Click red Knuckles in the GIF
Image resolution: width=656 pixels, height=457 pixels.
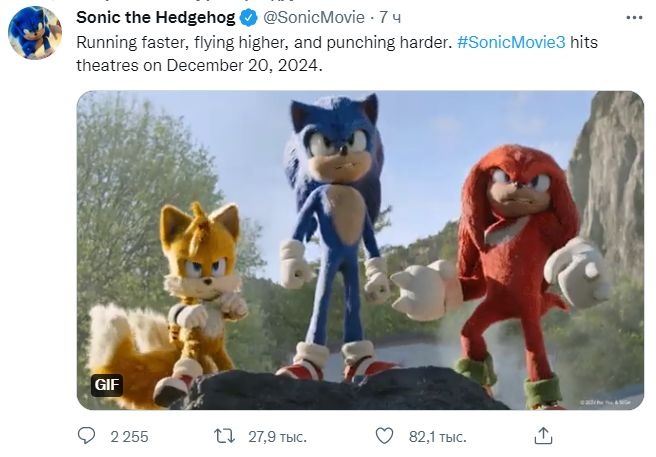[x=510, y=250]
